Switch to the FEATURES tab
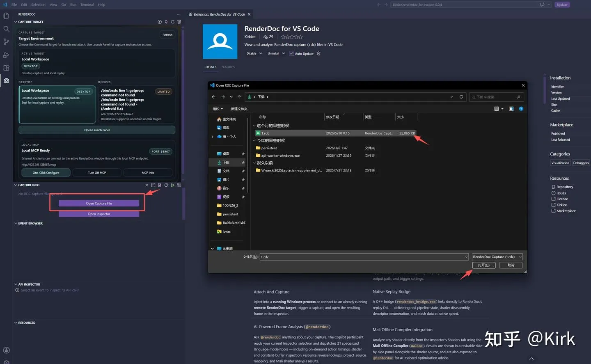The height and width of the screenshot is (364, 591). (x=228, y=67)
